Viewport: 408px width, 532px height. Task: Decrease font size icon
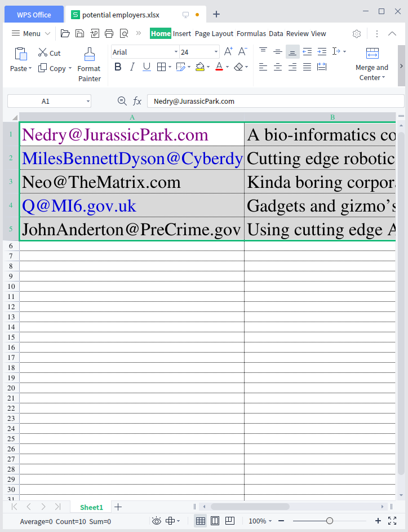coord(243,51)
